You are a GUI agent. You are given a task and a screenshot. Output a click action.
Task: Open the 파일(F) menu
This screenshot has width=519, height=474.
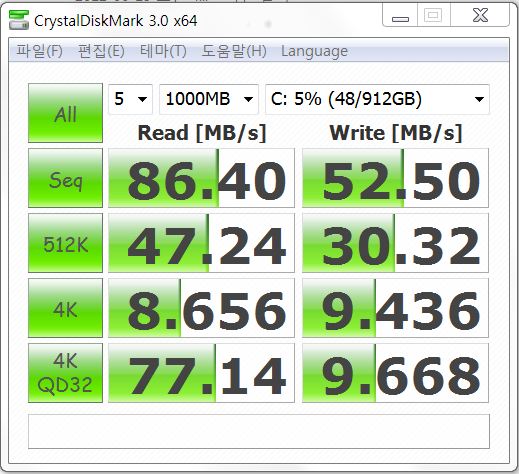tap(40, 51)
